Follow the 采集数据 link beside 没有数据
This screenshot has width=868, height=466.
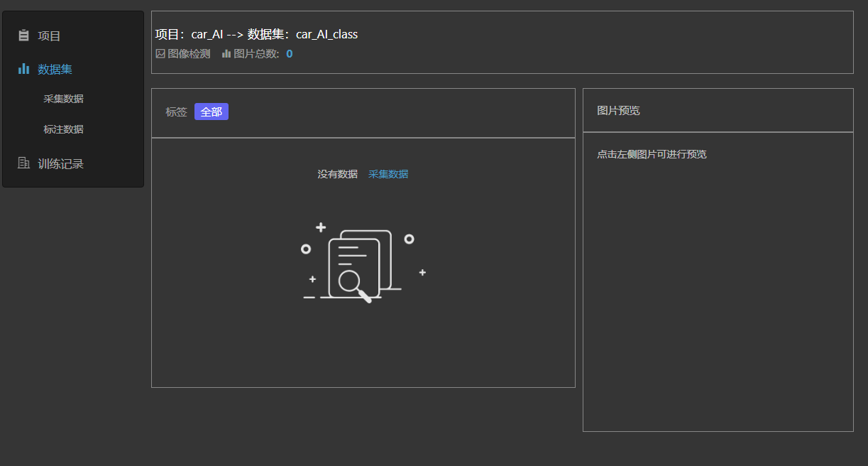click(x=388, y=174)
